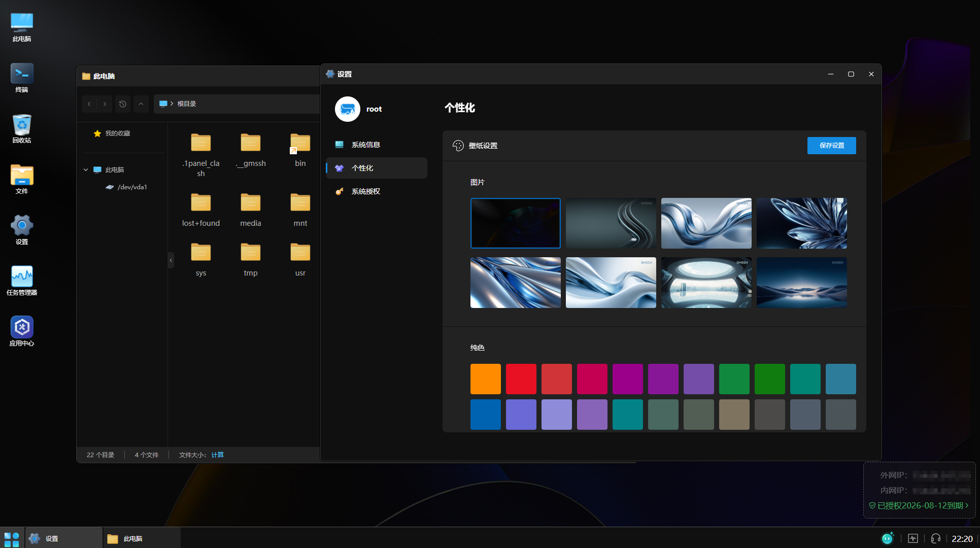980x548 pixels.
Task: Open the 系统授权 settings section
Action: [365, 191]
